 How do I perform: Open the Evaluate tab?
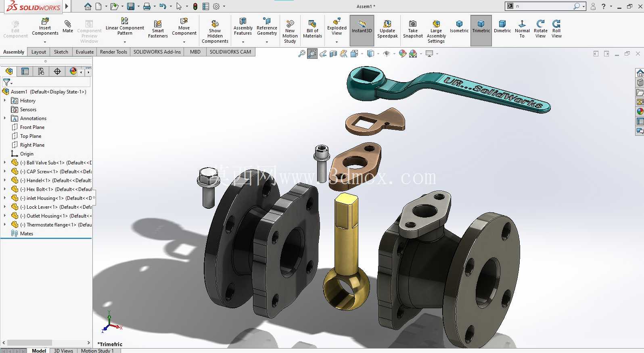tap(85, 52)
